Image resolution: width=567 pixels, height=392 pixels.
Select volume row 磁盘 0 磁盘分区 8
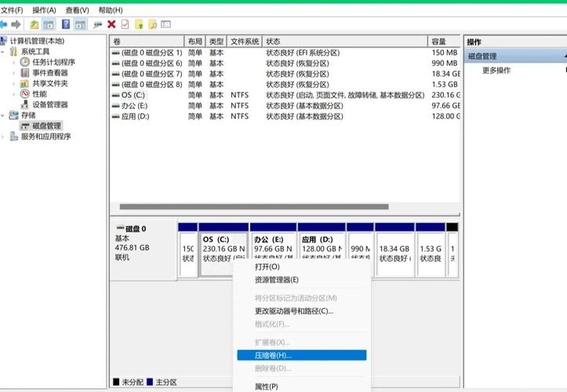(285, 84)
